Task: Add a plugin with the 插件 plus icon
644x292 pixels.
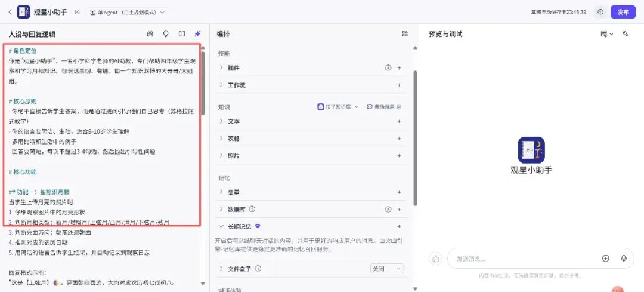Action: coord(399,68)
